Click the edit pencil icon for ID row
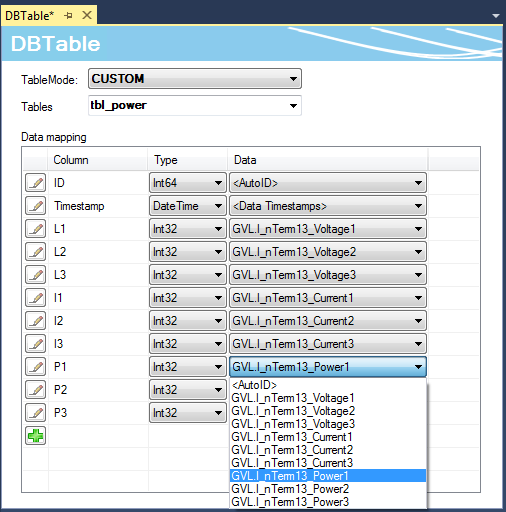 point(35,183)
